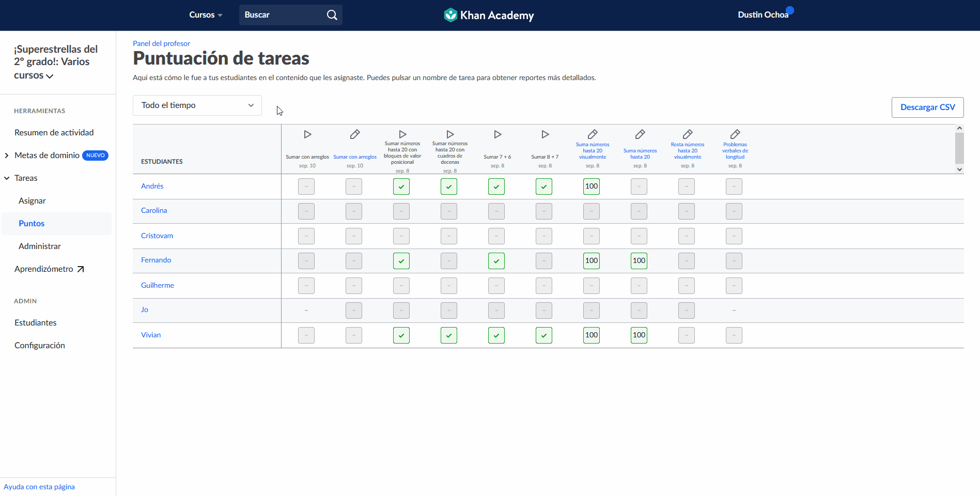Select Asignar under Tareas

pos(32,201)
